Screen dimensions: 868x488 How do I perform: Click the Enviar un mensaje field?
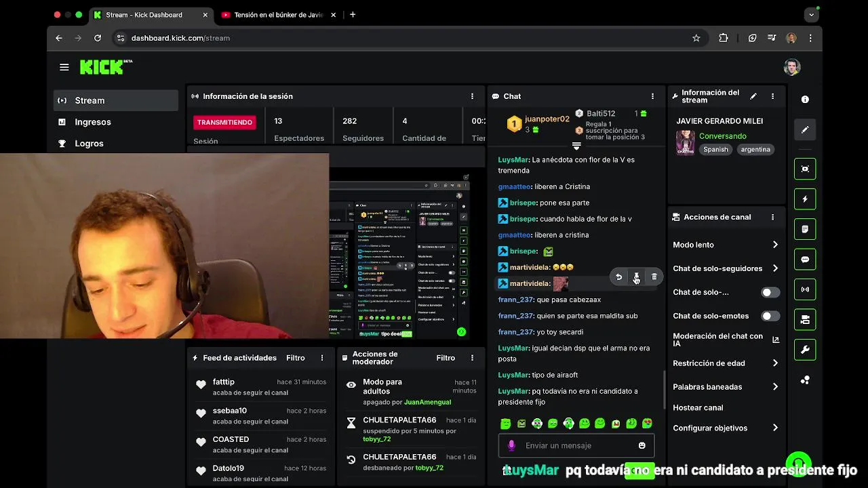point(577,445)
